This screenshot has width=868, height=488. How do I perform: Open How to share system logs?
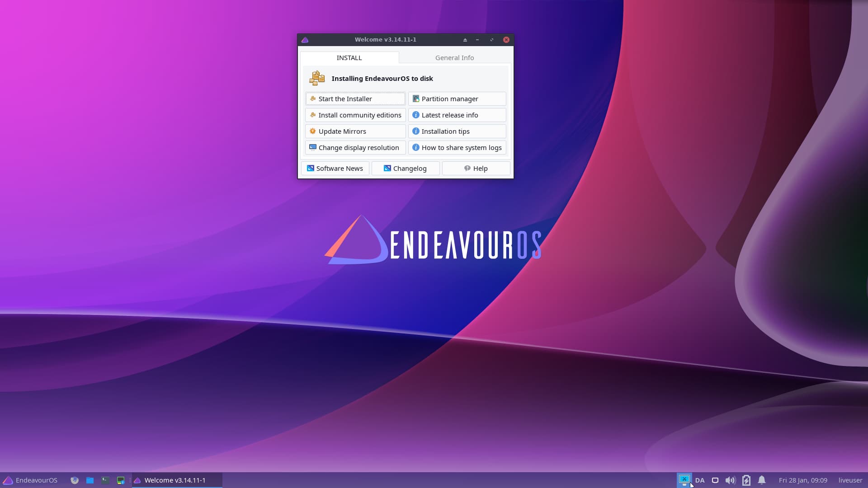point(457,147)
